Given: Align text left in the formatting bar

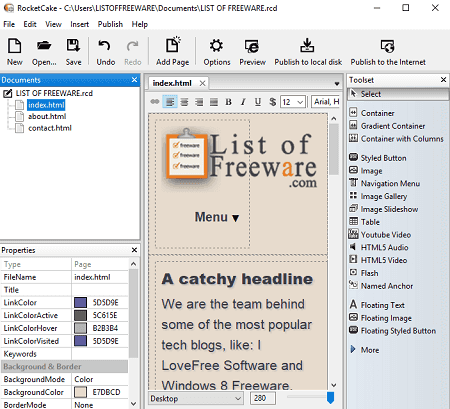Looking at the screenshot, I should [x=170, y=102].
